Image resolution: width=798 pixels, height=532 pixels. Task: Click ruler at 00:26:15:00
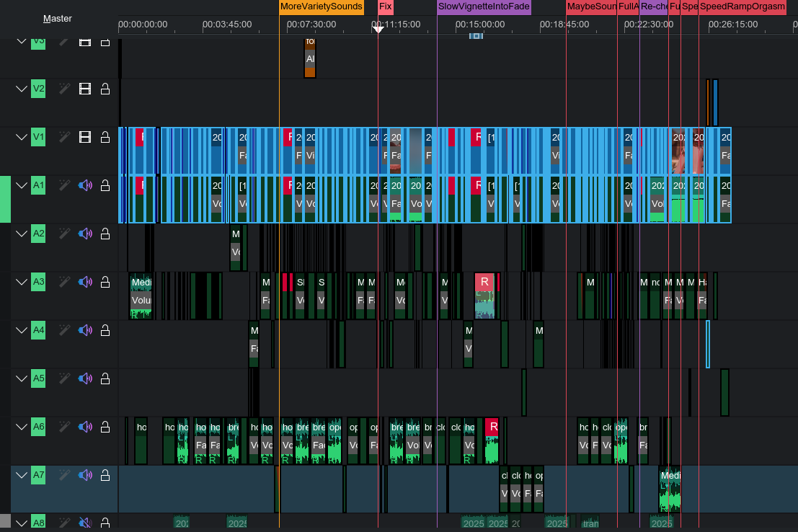(x=733, y=25)
